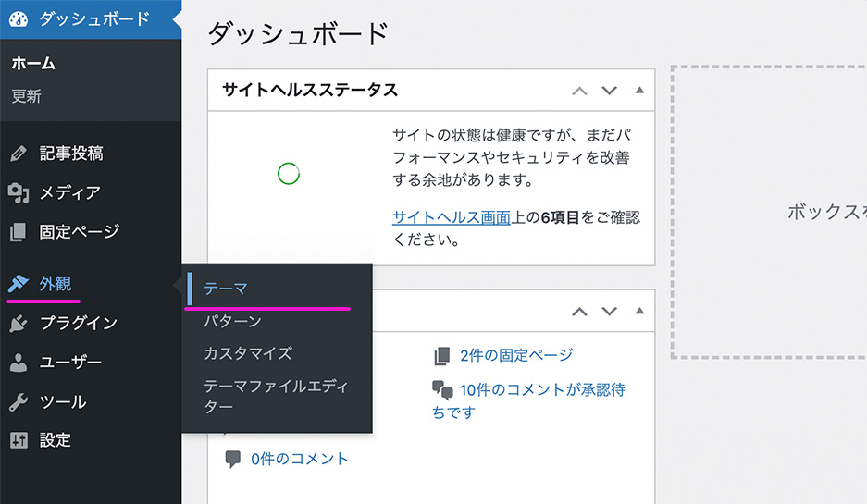Move サイトヘルスステータス box down with chevron
Image resolution: width=867 pixels, height=504 pixels.
[609, 91]
